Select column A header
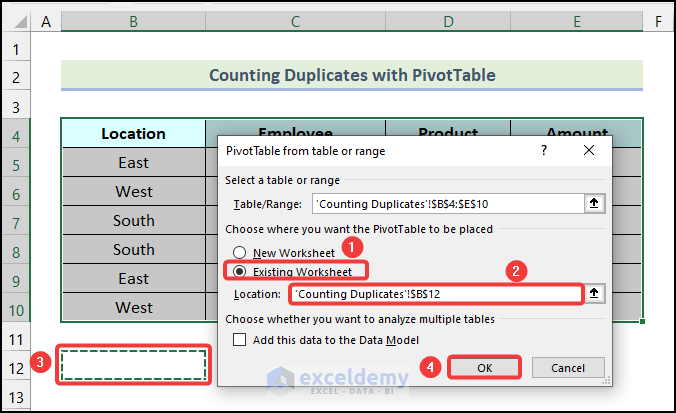 point(46,22)
